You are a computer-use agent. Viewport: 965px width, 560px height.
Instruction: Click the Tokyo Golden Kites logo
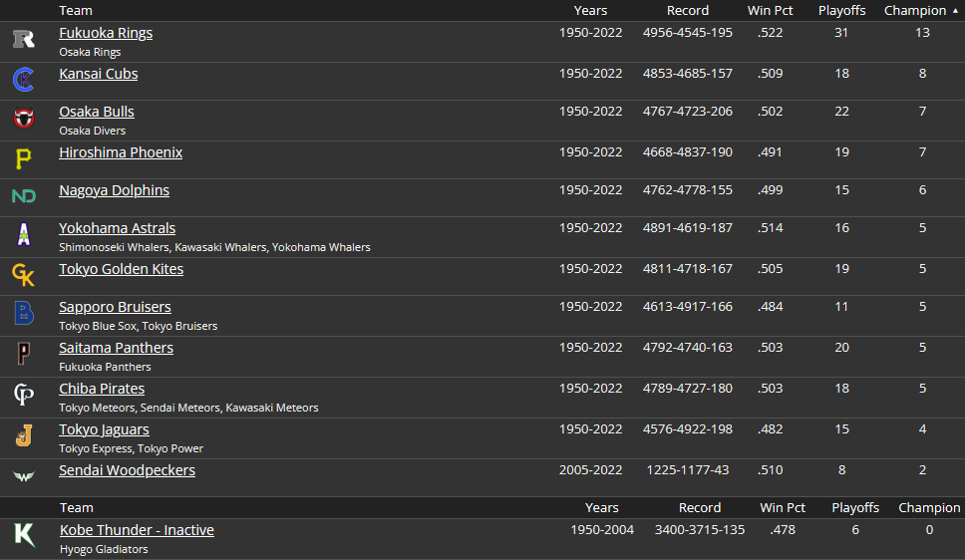point(24,275)
